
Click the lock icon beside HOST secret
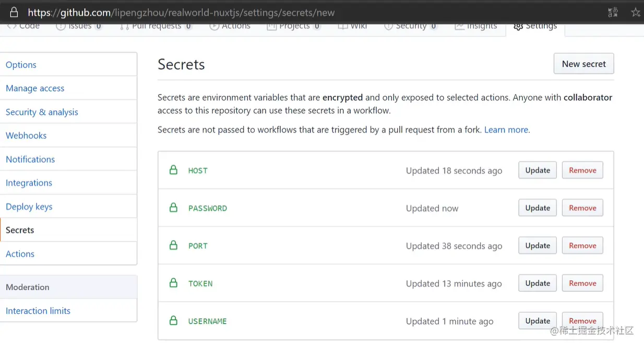pyautogui.click(x=173, y=170)
